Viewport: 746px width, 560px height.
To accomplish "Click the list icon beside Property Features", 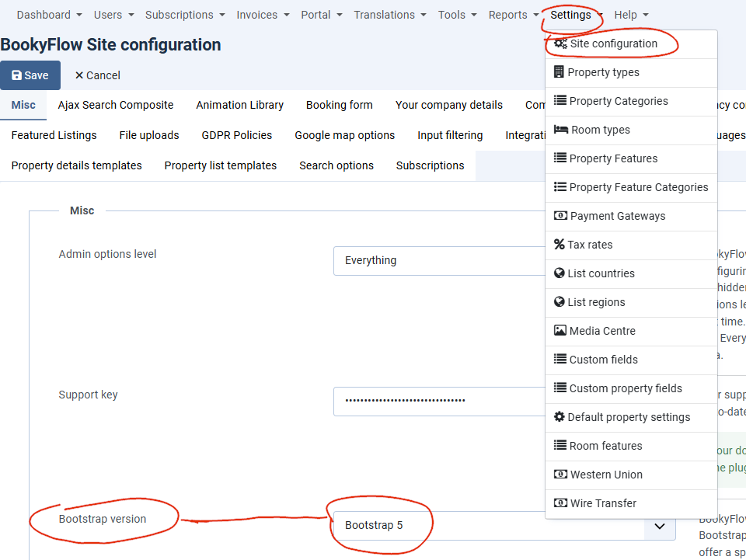I will coord(560,158).
